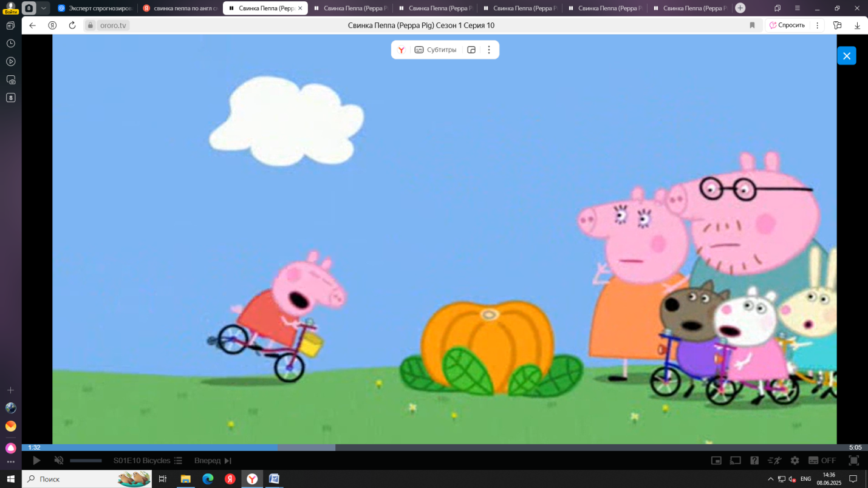
Task: Enter fullscreen mode in the player
Action: coord(853,461)
